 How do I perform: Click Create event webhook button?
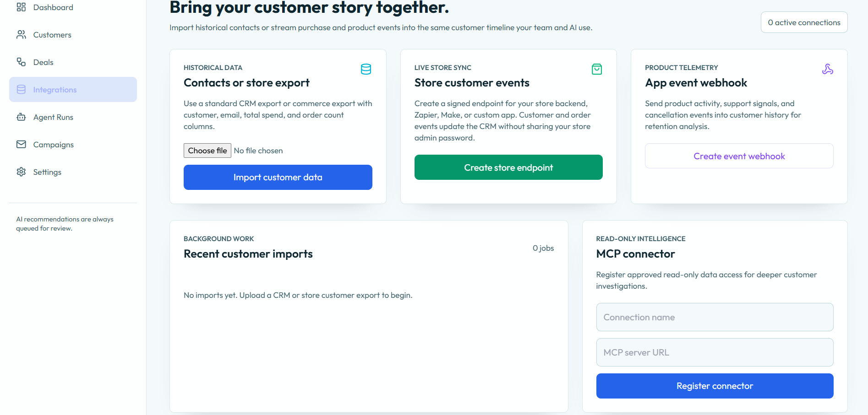pos(739,156)
